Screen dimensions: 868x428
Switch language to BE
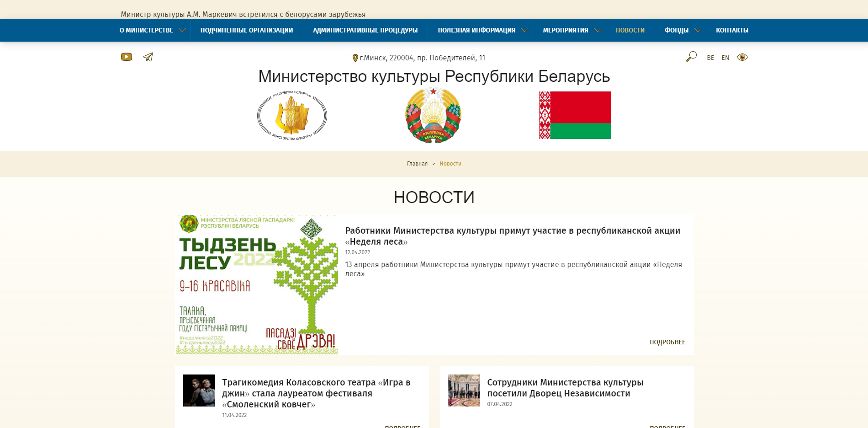710,58
